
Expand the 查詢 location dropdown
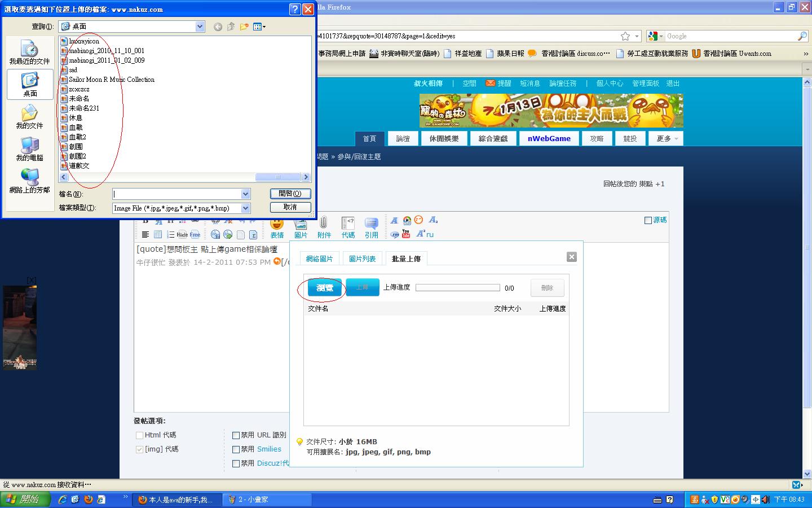[x=200, y=27]
